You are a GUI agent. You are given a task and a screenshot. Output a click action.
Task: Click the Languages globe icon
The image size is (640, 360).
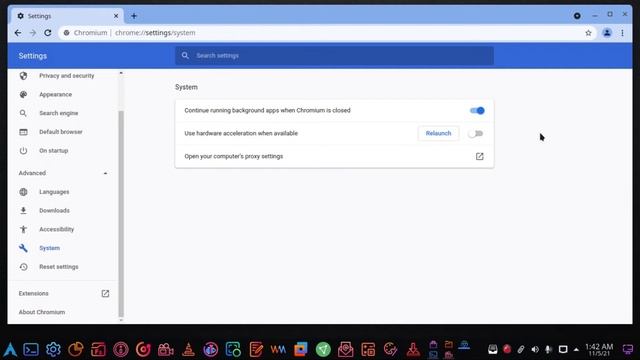click(x=23, y=192)
